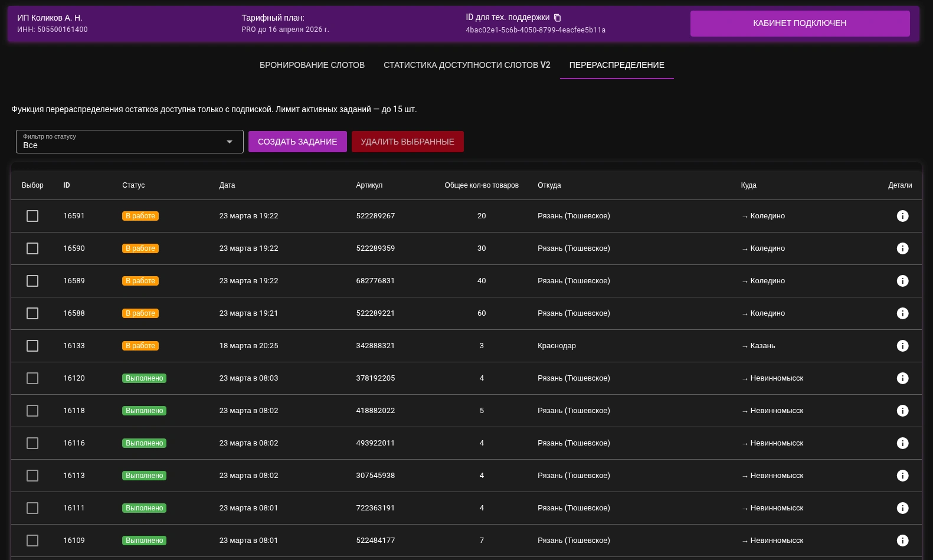Select checkbox for task 16591
933x560 pixels.
pyautogui.click(x=32, y=216)
